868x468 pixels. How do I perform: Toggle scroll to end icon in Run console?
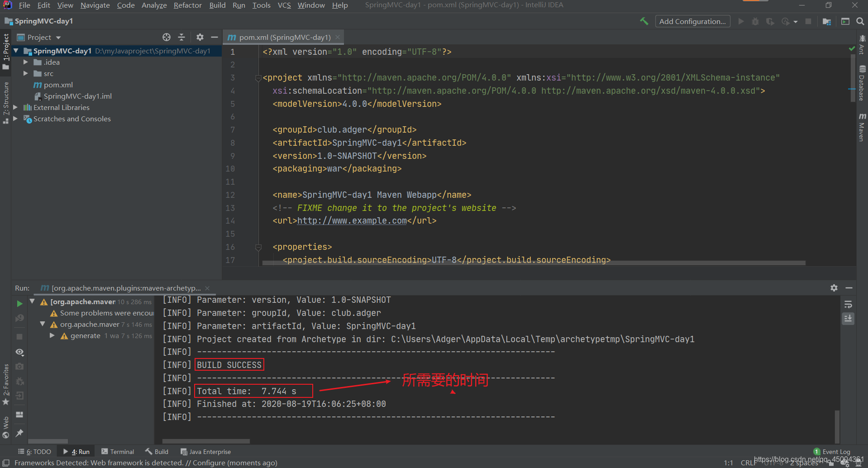tap(848, 319)
